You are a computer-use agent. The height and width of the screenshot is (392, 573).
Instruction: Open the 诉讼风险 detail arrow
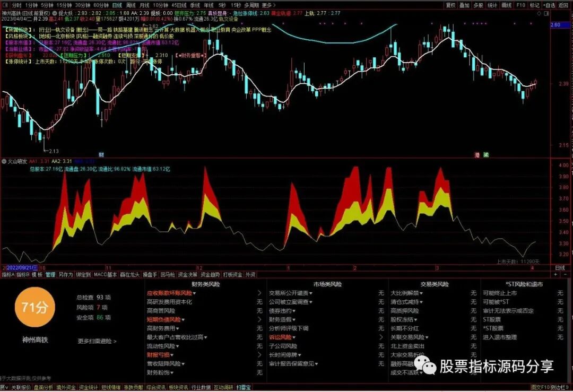381,337
